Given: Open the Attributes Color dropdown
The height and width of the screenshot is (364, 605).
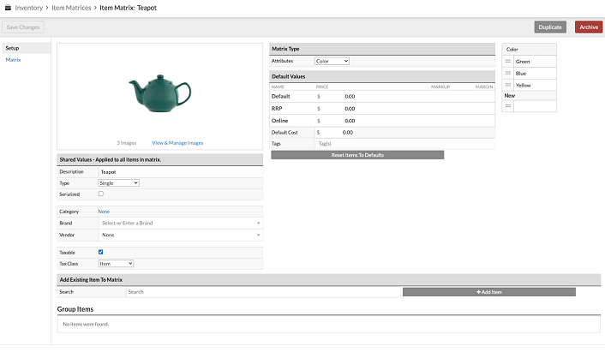Looking at the screenshot, I should point(332,62).
